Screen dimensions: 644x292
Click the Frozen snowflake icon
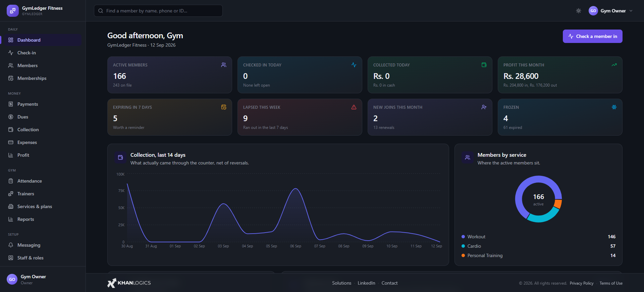coord(614,107)
